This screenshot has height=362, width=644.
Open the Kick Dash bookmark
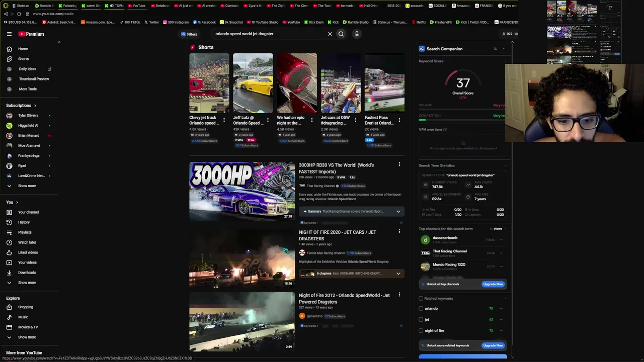click(x=314, y=22)
